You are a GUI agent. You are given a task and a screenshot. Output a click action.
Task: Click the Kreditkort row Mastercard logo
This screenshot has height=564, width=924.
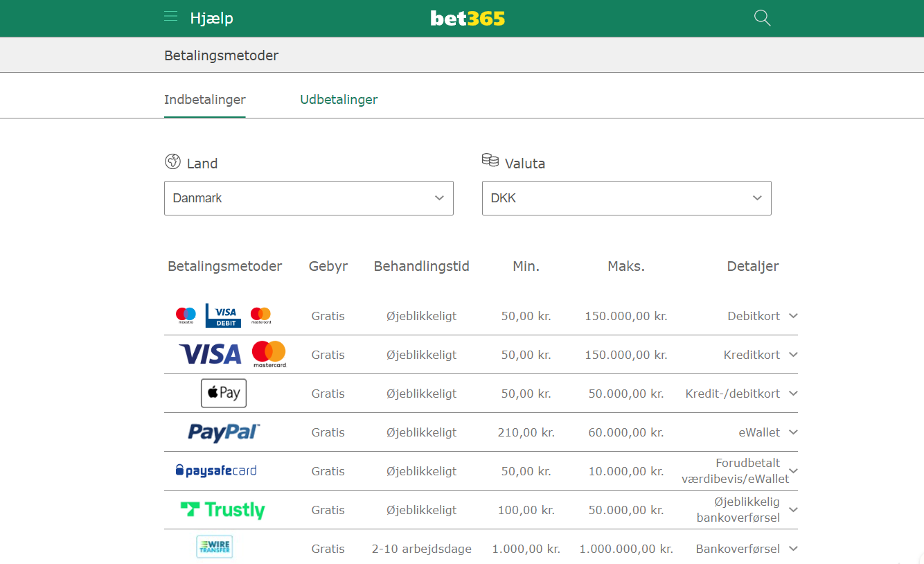tap(269, 354)
